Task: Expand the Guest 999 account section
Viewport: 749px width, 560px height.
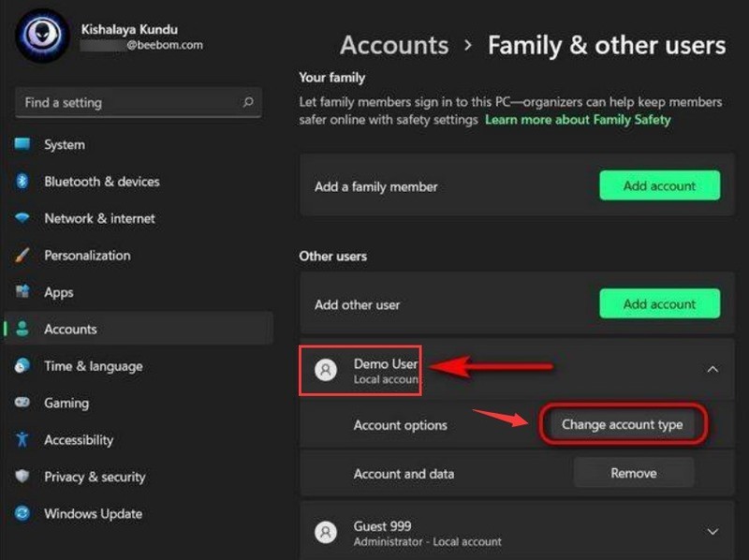Action: (x=711, y=533)
